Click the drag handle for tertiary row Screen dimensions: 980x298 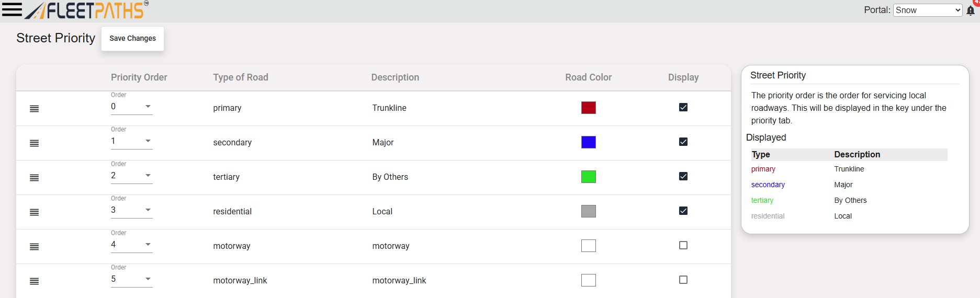(x=35, y=178)
